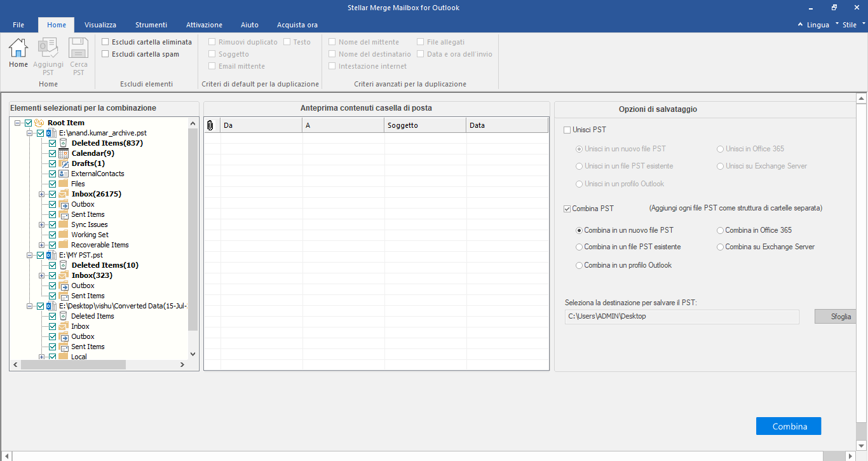Click the tree panel vertical scrollbar thumb
This screenshot has height=461, width=868.
click(193, 228)
